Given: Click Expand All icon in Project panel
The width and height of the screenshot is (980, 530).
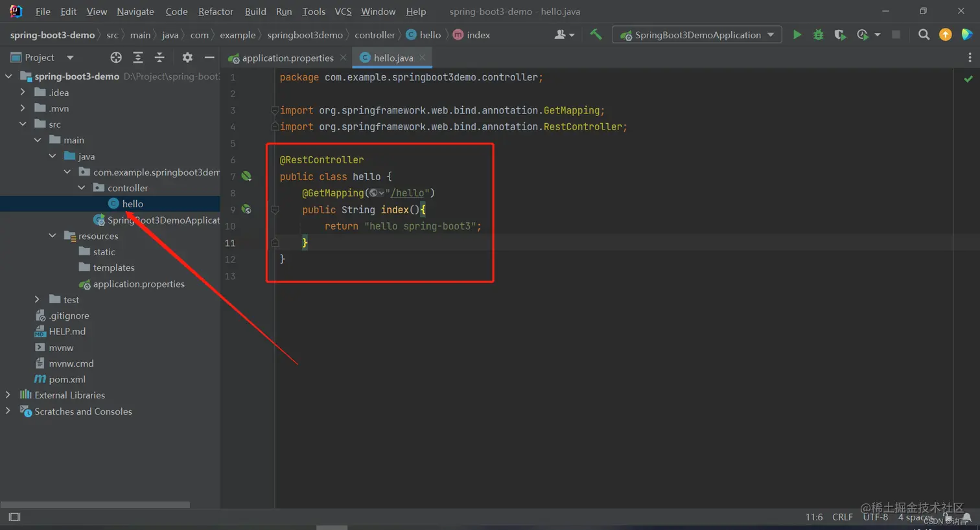Looking at the screenshot, I should 138,58.
